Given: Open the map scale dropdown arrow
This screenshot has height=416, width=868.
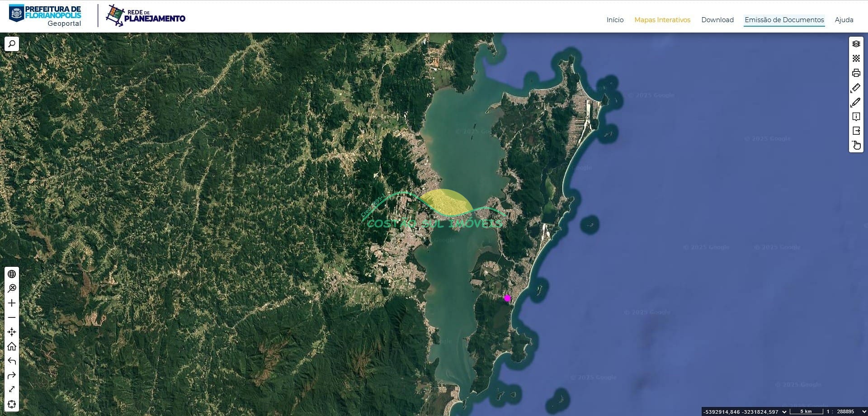Looking at the screenshot, I should coord(864,411).
